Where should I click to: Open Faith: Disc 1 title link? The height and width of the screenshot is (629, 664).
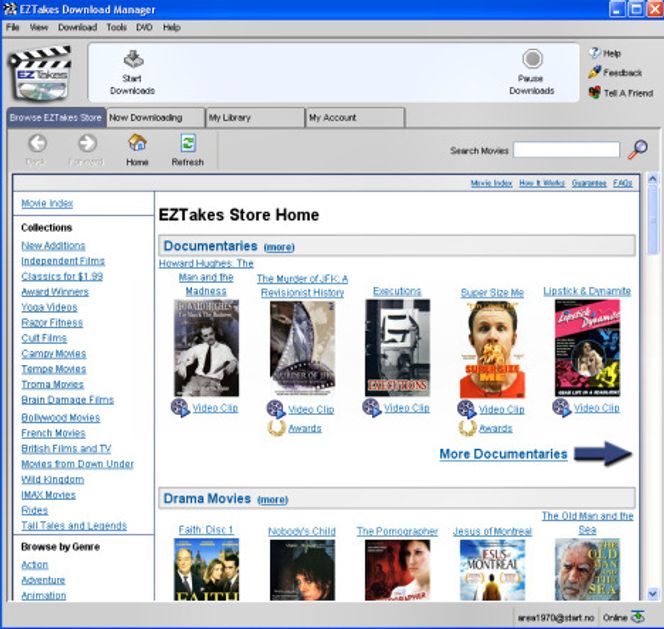tap(206, 530)
